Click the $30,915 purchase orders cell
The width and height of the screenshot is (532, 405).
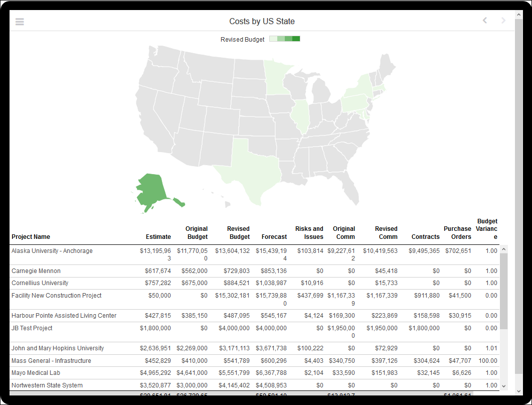(x=460, y=316)
